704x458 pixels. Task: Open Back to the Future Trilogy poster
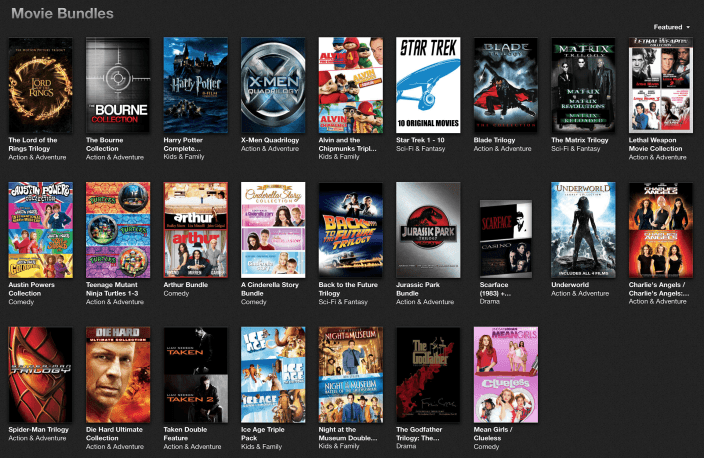point(351,230)
